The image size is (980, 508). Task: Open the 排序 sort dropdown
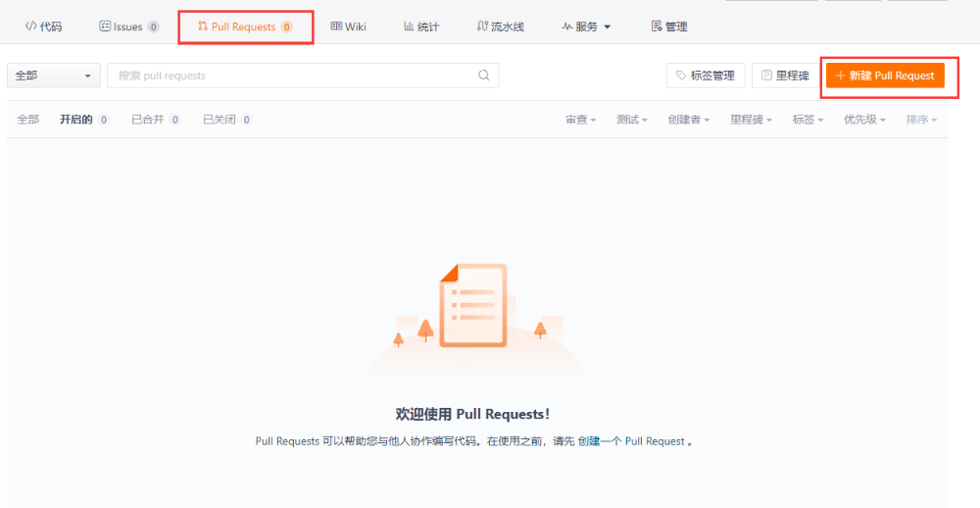(922, 120)
